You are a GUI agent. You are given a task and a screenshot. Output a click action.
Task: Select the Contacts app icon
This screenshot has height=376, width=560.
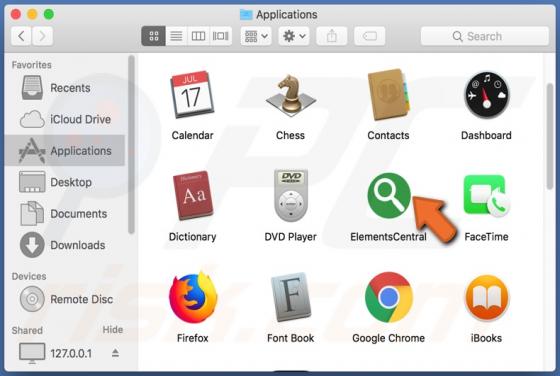tap(389, 95)
